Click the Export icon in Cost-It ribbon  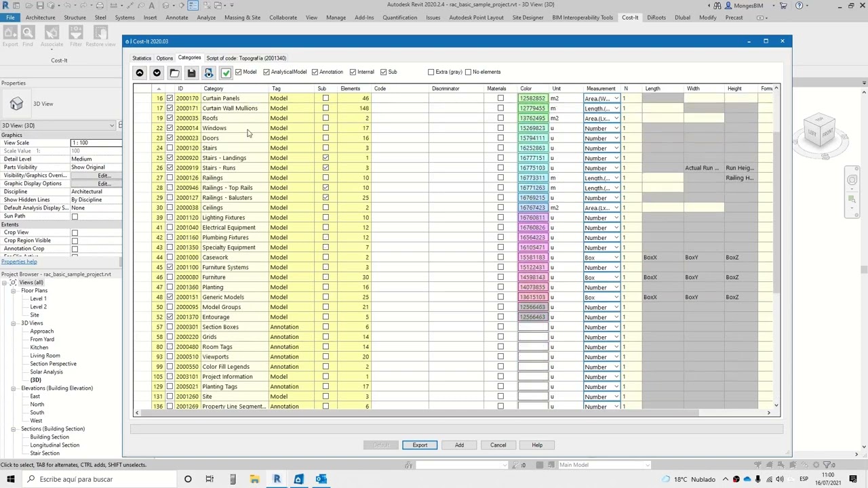point(10,33)
